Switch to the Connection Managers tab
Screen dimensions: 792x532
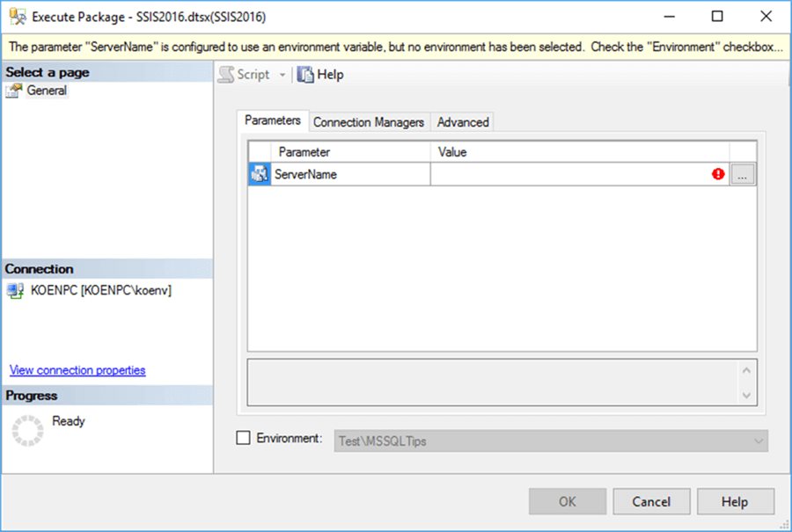click(x=369, y=122)
